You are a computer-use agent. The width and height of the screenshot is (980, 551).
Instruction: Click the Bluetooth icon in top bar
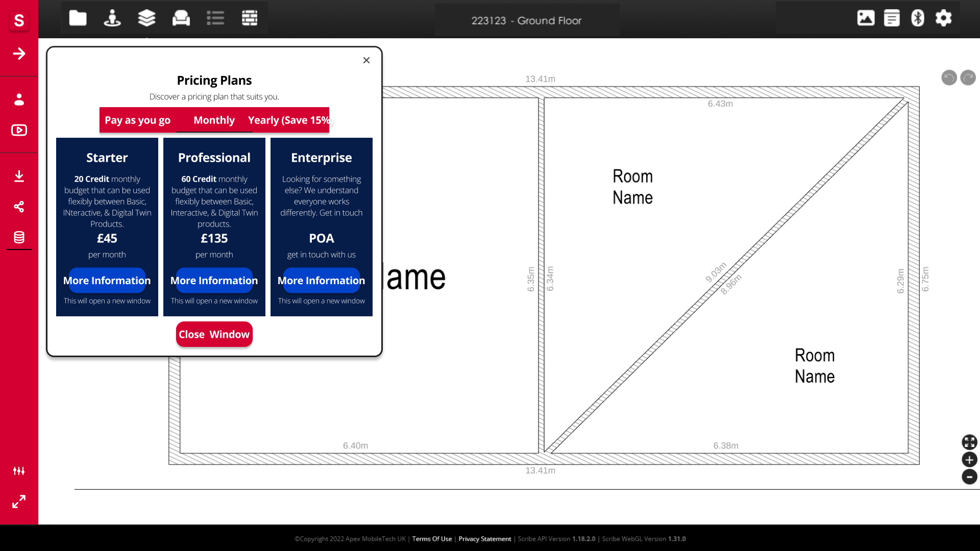point(918,18)
